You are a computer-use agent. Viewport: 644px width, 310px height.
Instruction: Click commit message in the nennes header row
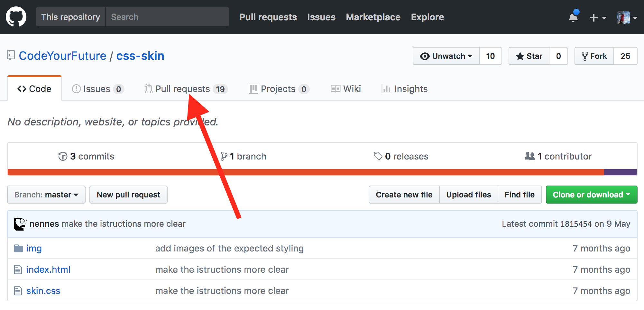[124, 224]
